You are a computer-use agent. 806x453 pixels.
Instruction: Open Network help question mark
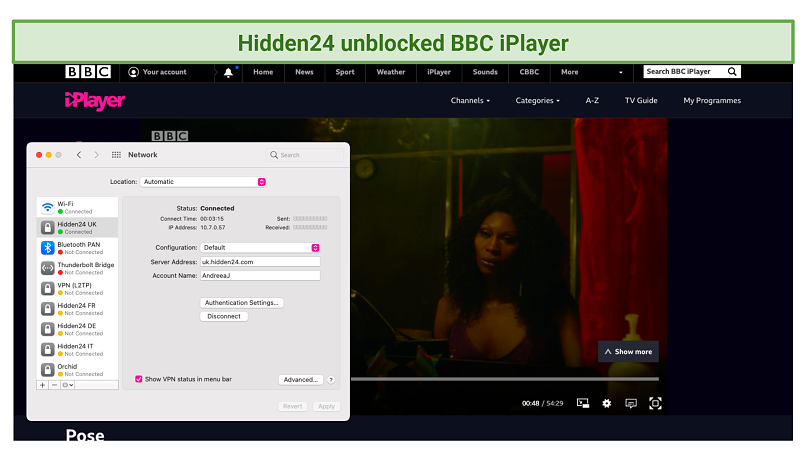click(331, 379)
